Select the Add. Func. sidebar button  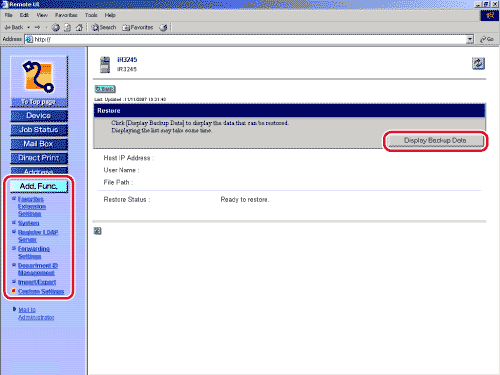(39, 186)
